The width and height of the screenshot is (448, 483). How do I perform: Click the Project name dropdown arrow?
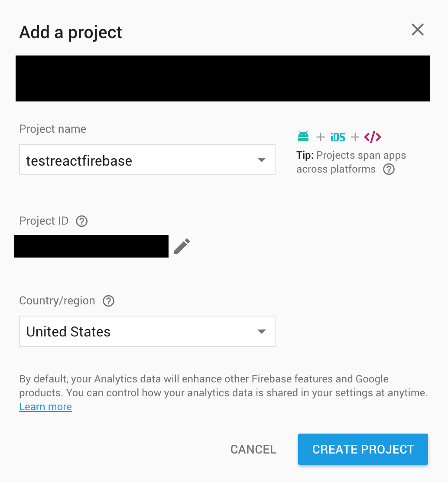point(261,160)
